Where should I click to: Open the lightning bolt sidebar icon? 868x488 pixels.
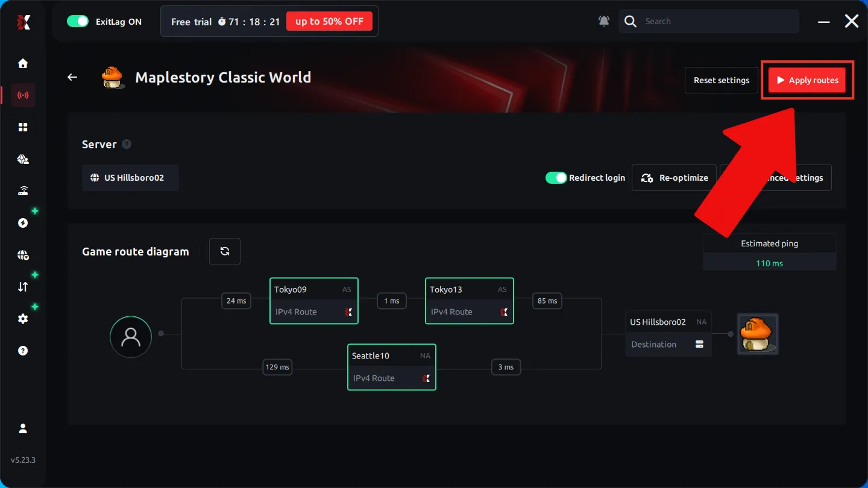(23, 223)
